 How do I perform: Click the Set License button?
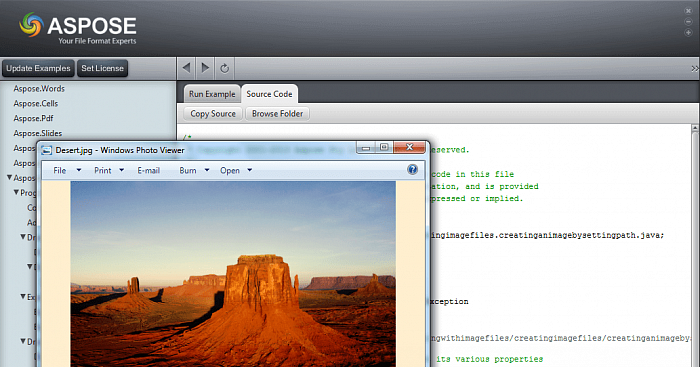tap(102, 68)
